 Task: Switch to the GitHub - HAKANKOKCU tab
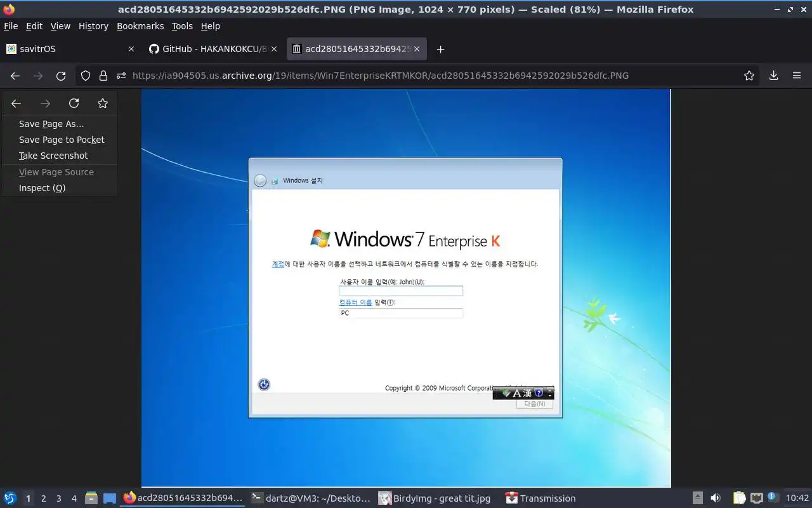(x=213, y=49)
